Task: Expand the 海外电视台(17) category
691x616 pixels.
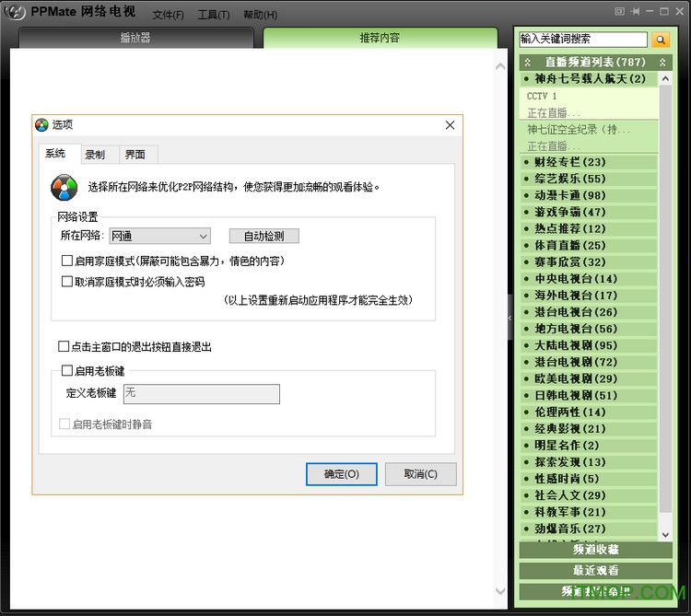Action: (x=589, y=296)
